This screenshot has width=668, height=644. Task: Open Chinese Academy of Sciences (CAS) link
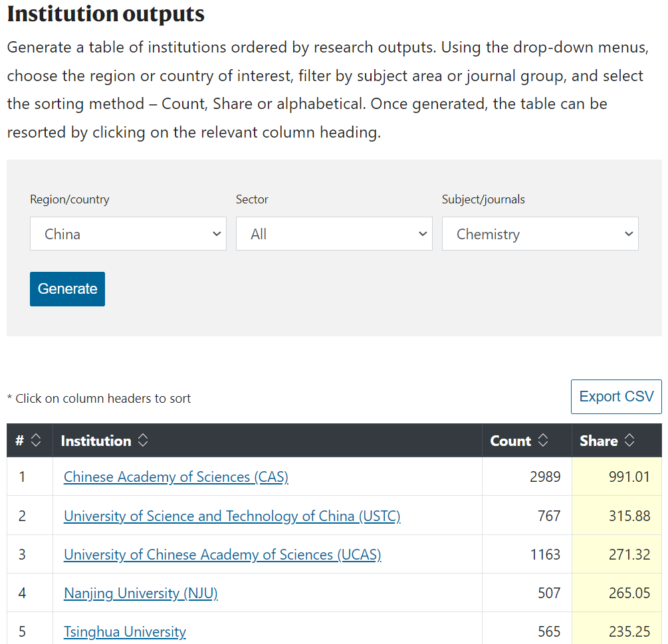pos(176,477)
